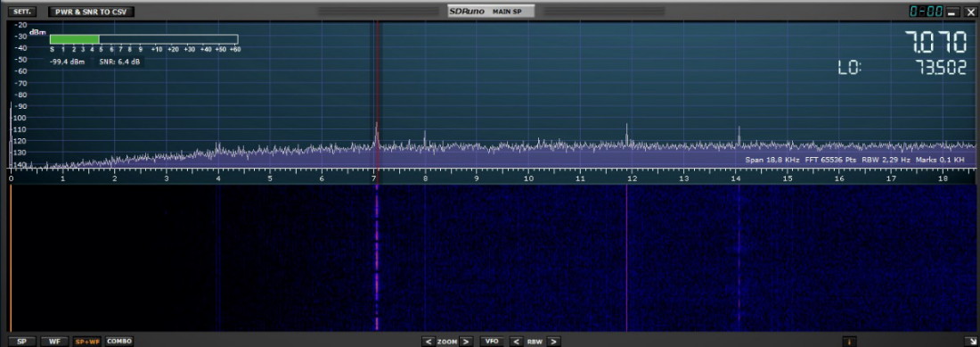Click frequency scale label 16

click(839, 178)
